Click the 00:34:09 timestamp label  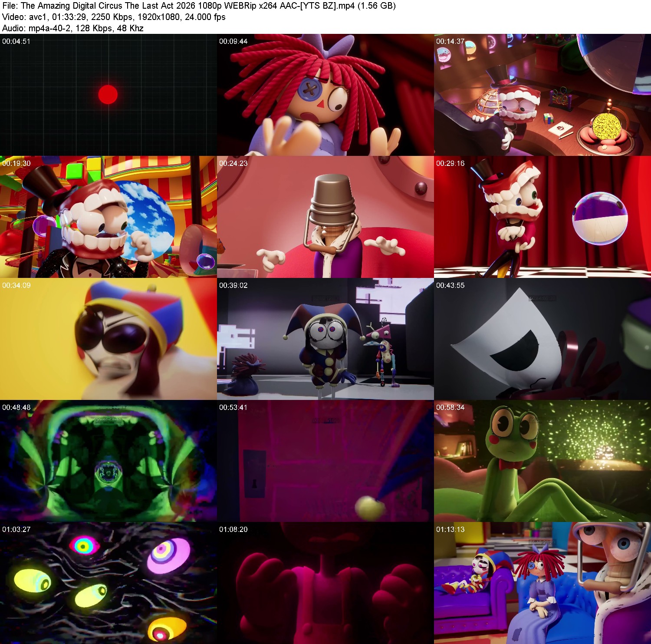(x=16, y=285)
